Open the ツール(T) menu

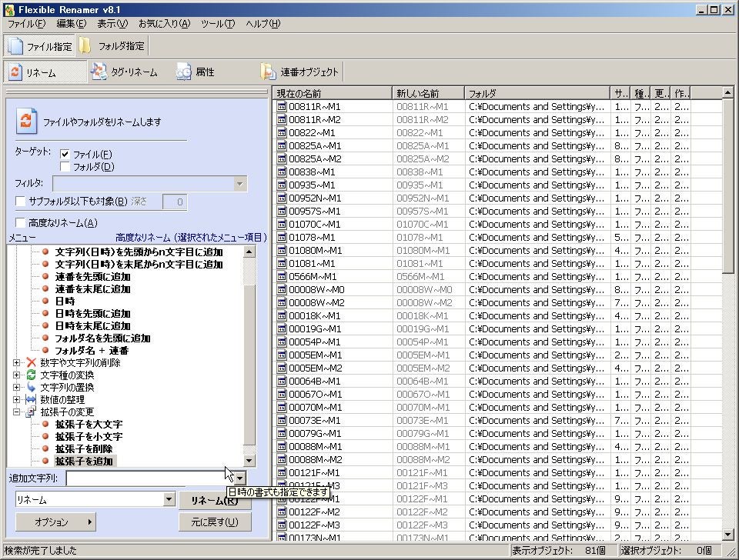[x=217, y=24]
